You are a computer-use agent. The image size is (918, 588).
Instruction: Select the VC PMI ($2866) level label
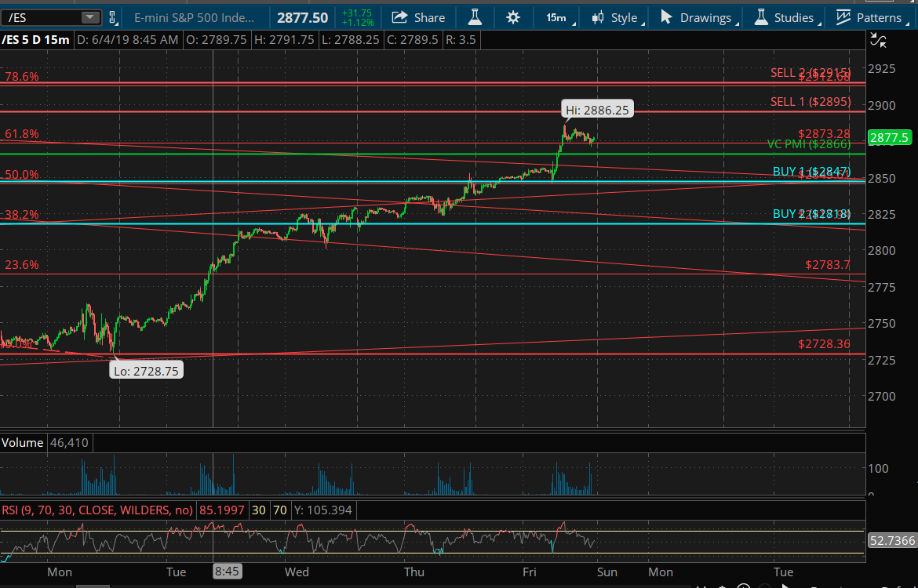tap(809, 144)
